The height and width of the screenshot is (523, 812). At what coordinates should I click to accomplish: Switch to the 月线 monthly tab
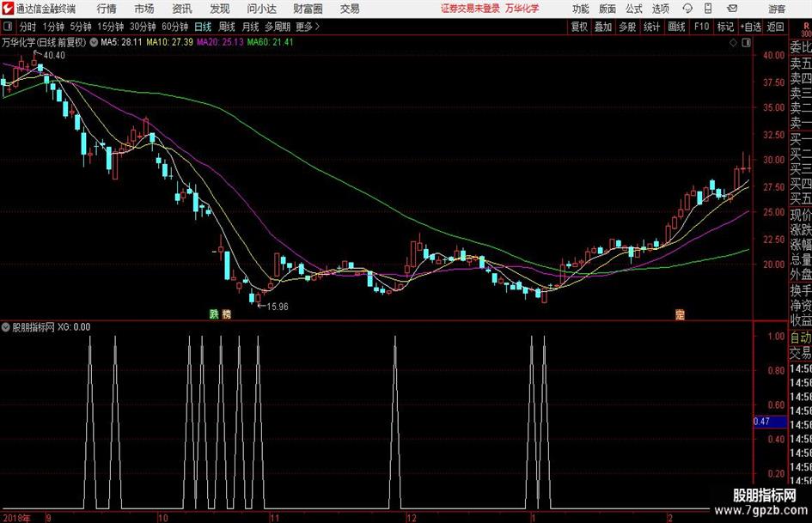(250, 27)
